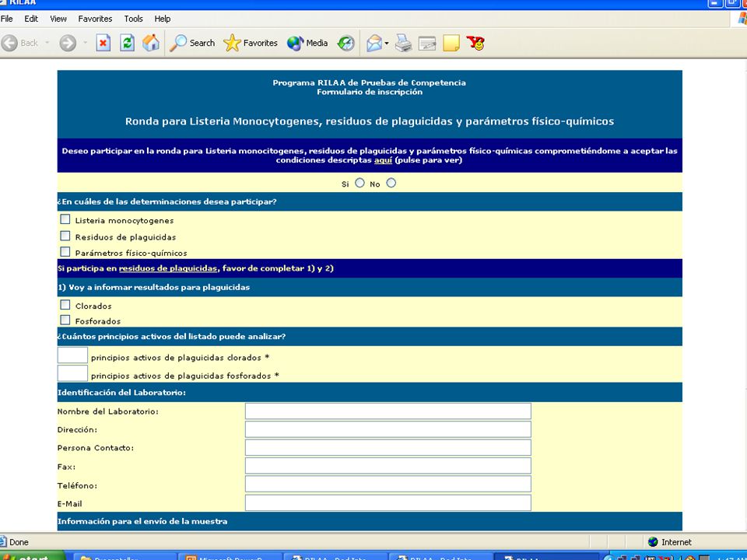The width and height of the screenshot is (747, 560).
Task: Go to the Home page icon
Action: point(151,43)
